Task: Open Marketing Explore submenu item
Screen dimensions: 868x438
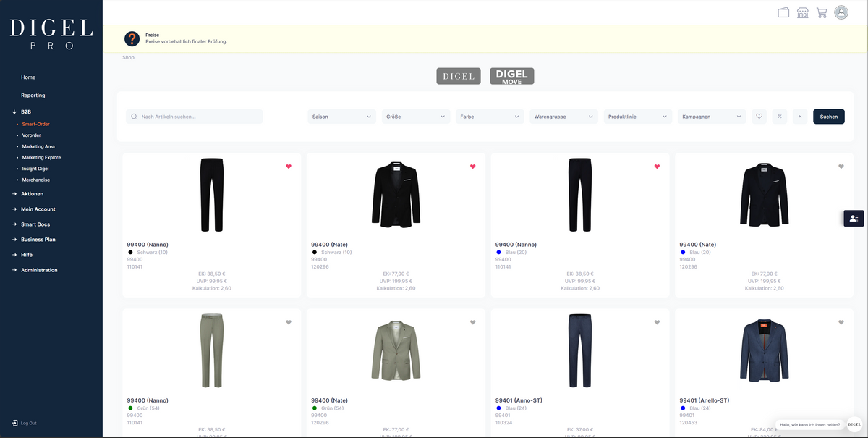Action: pos(41,157)
